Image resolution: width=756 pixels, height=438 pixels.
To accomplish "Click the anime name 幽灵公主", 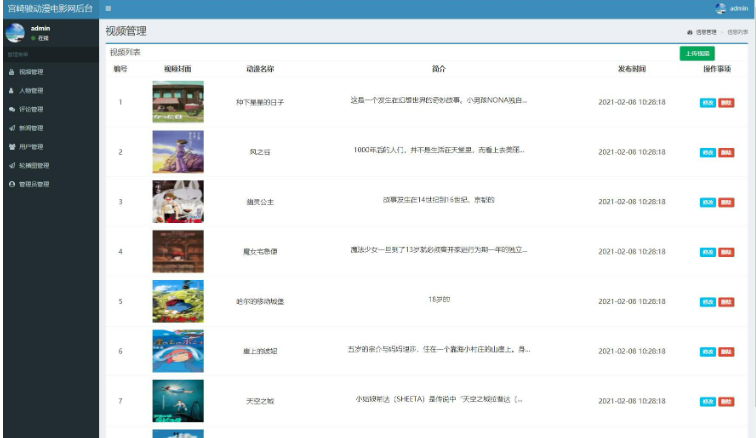I will point(260,202).
